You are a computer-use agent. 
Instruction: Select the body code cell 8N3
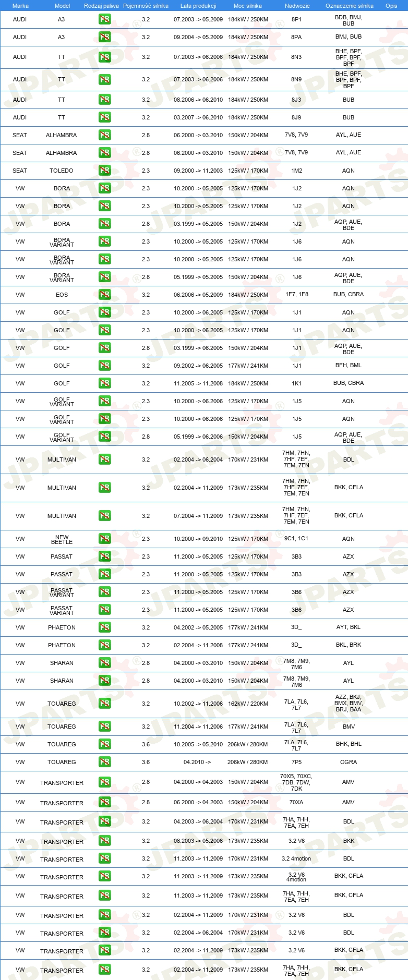[296, 57]
